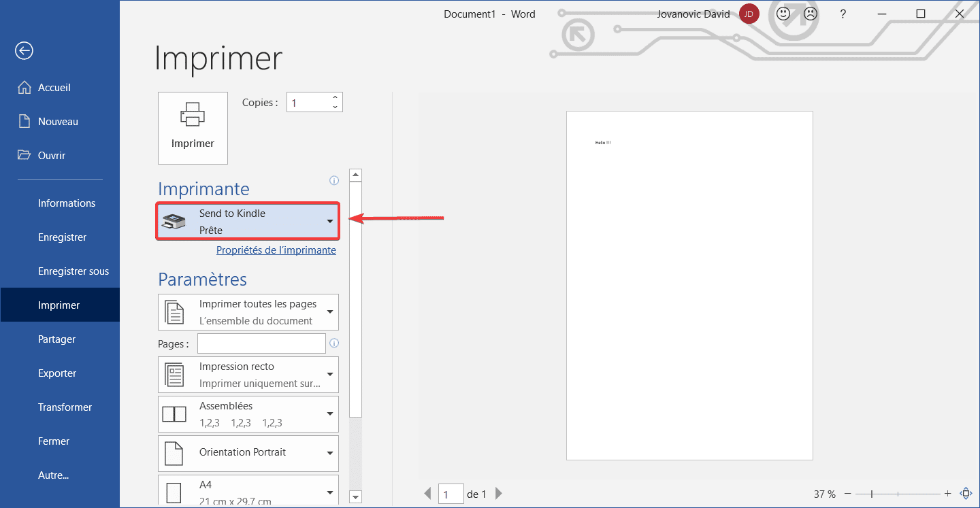This screenshot has height=508, width=980.
Task: Open Help with the question mark
Action: (843, 14)
